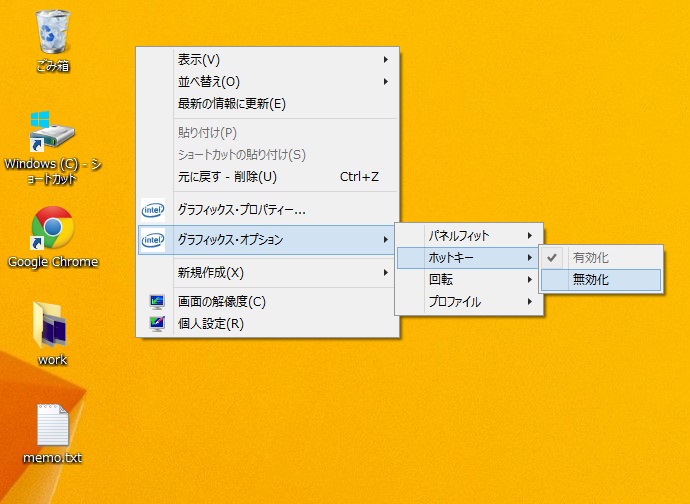690x504 pixels.
Task: Choose 無効化 to disable hotkeys
Action: tap(590, 281)
